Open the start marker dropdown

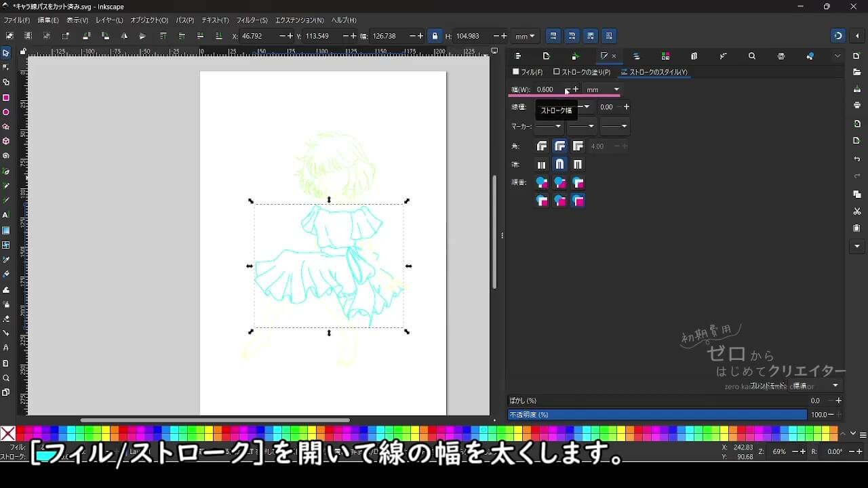[x=549, y=126]
